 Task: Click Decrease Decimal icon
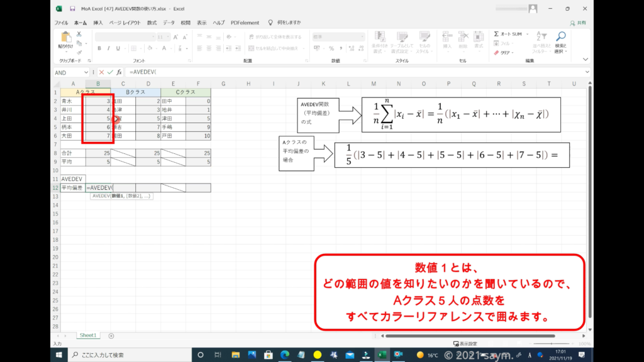(x=361, y=48)
